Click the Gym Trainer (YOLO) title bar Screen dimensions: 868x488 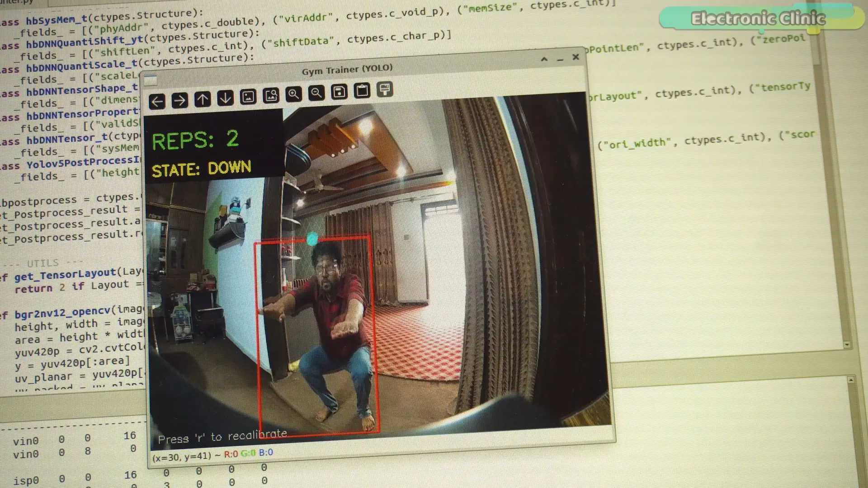[x=347, y=70]
